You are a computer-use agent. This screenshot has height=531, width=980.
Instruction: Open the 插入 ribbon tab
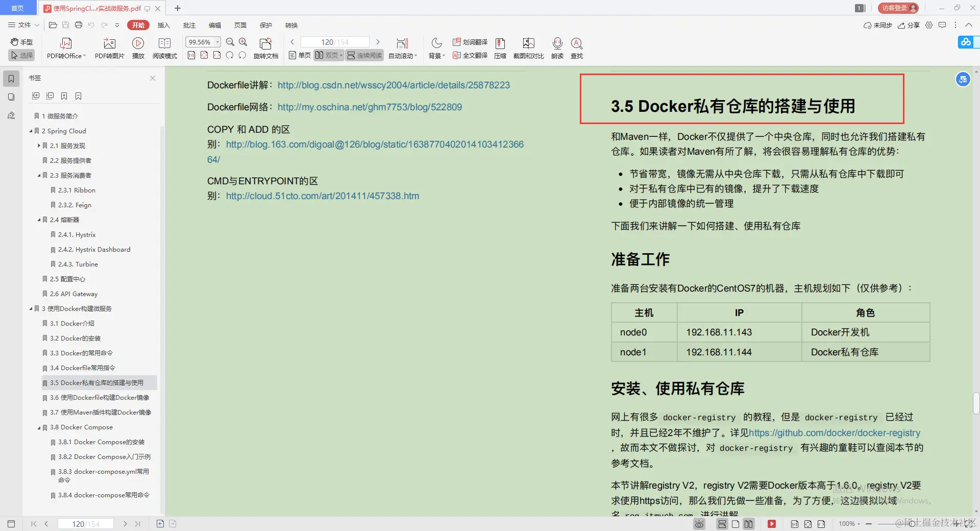(163, 25)
